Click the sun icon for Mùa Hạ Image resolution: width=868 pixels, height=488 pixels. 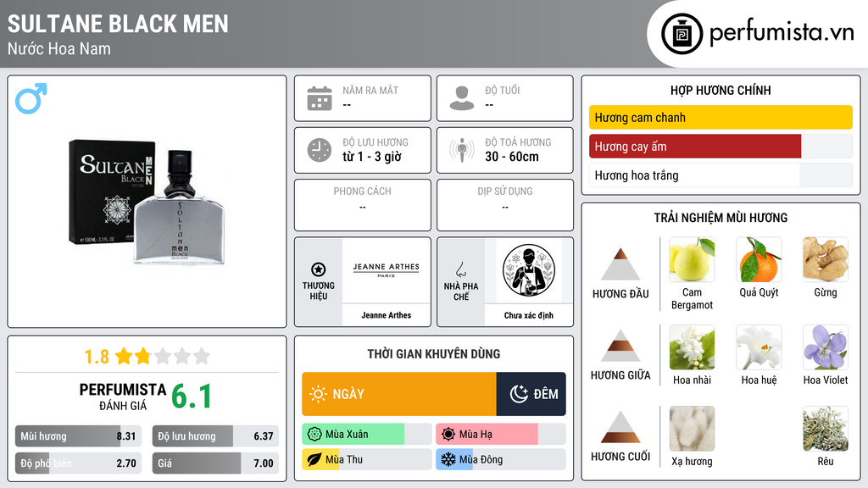click(x=448, y=435)
